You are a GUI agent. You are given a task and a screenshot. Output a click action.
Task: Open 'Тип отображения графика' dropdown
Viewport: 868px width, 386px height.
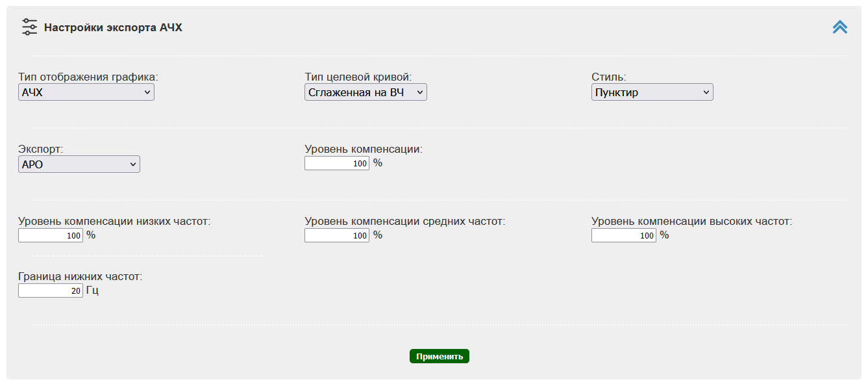pyautogui.click(x=86, y=92)
